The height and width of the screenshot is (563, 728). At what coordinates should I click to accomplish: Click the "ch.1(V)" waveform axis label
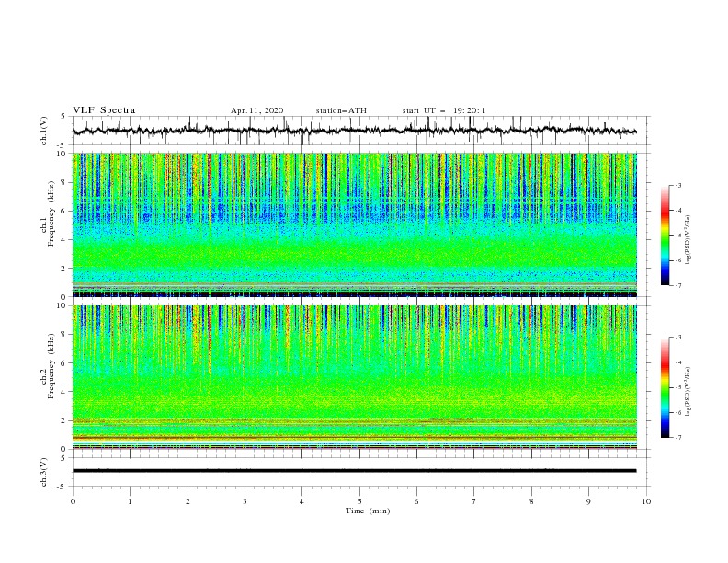44,131
